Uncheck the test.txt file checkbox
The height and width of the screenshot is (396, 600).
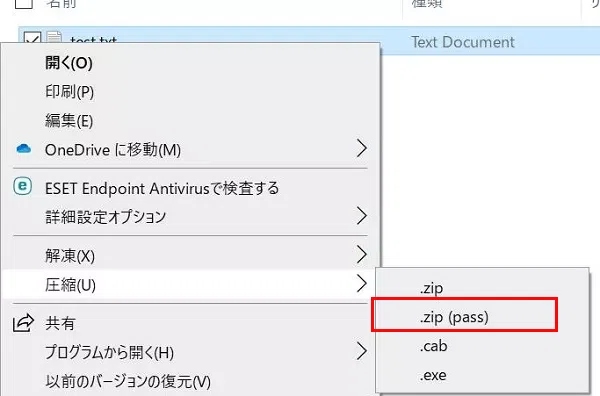[32, 37]
